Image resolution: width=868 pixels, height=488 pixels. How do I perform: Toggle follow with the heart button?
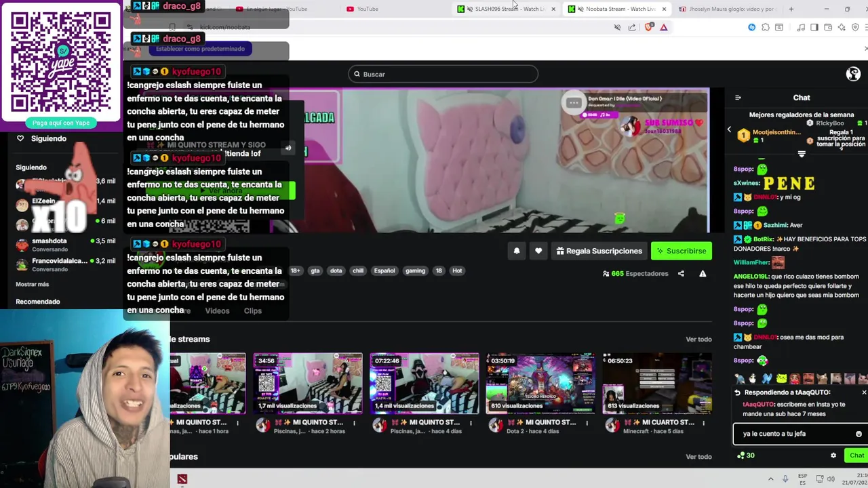click(x=538, y=251)
